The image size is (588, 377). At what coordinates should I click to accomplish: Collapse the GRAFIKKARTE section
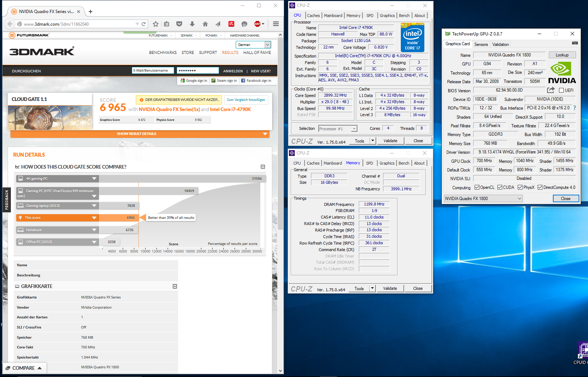coord(175,286)
